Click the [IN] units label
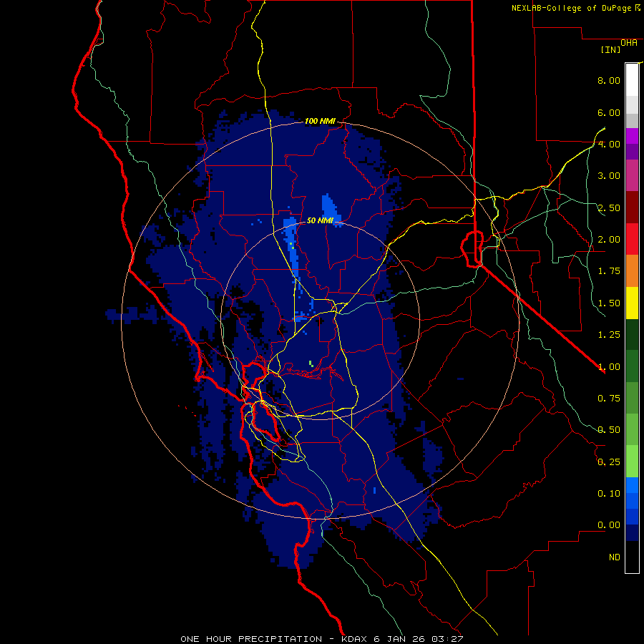Image resolution: width=644 pixels, height=644 pixels. [611, 49]
